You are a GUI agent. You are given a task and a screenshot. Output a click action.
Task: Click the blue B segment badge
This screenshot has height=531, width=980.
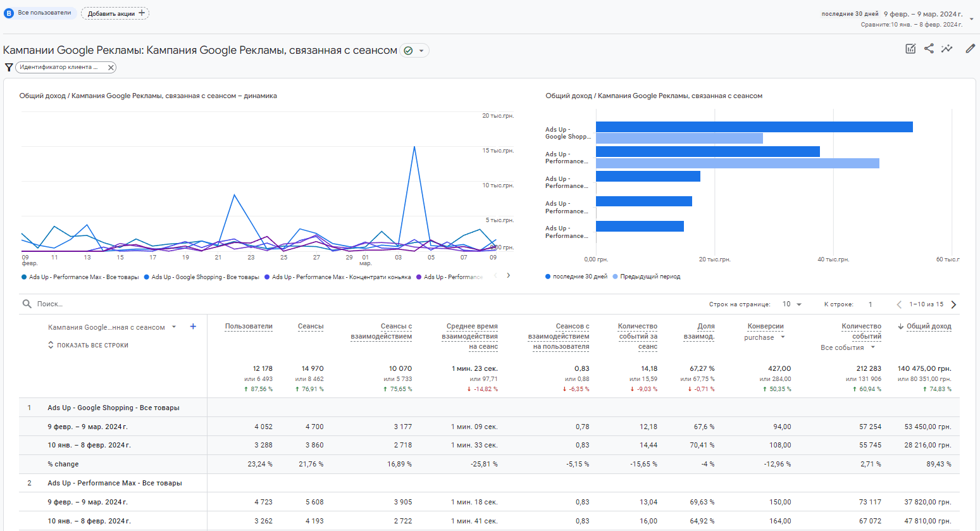tap(9, 13)
